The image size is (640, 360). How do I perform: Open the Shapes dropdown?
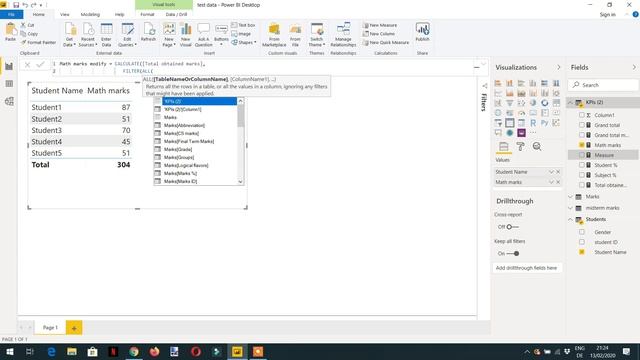[244, 42]
